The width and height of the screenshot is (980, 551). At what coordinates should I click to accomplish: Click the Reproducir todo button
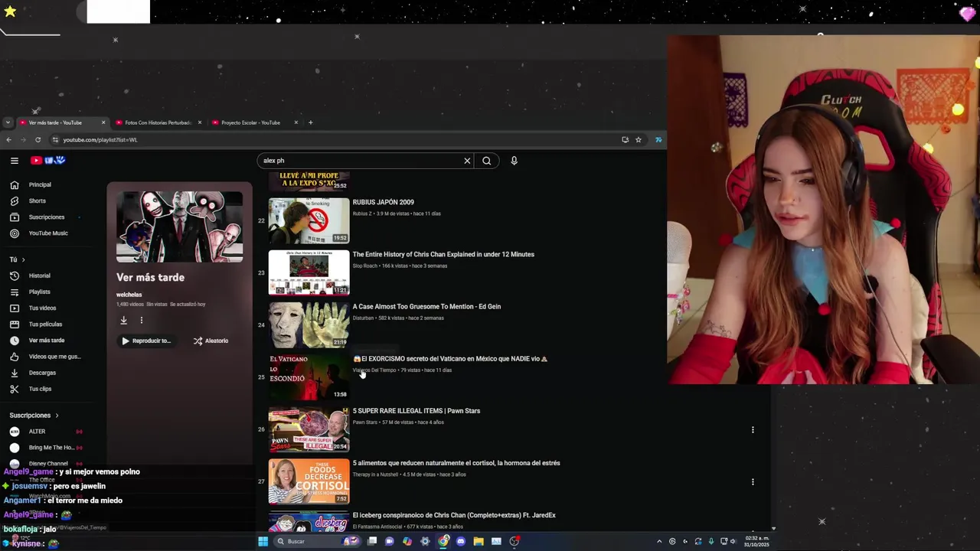145,341
